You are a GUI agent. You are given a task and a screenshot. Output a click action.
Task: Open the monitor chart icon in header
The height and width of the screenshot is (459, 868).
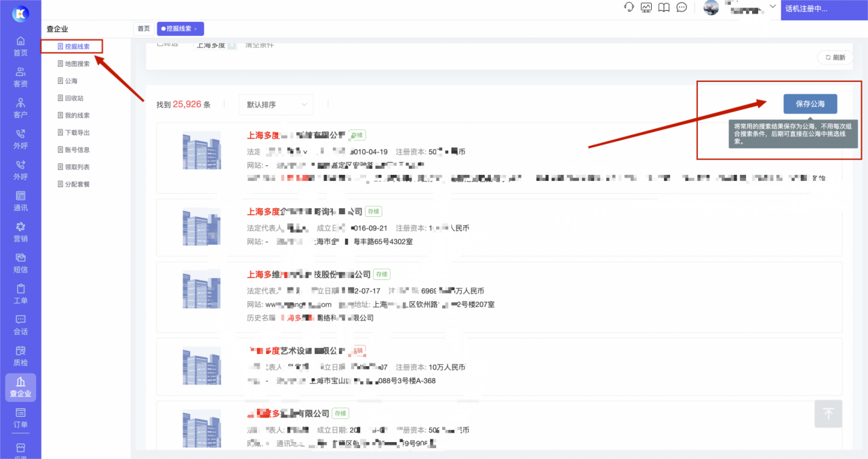pos(646,7)
